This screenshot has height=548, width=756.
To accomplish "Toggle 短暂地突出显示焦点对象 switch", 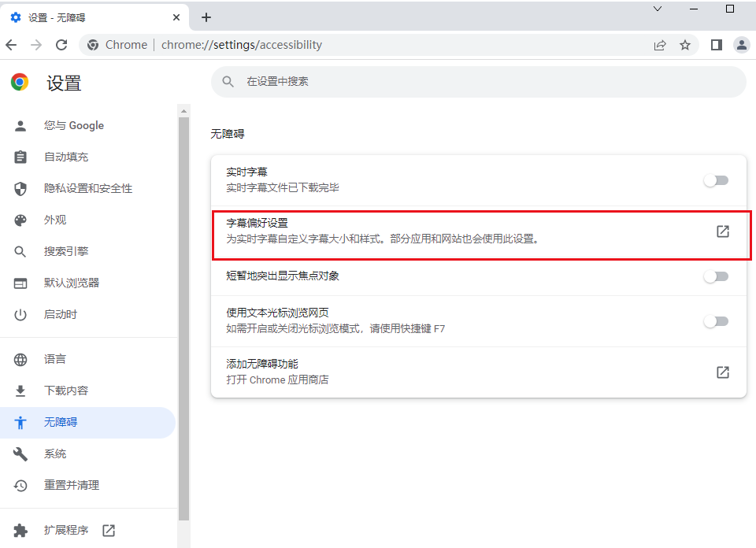I will 716,276.
